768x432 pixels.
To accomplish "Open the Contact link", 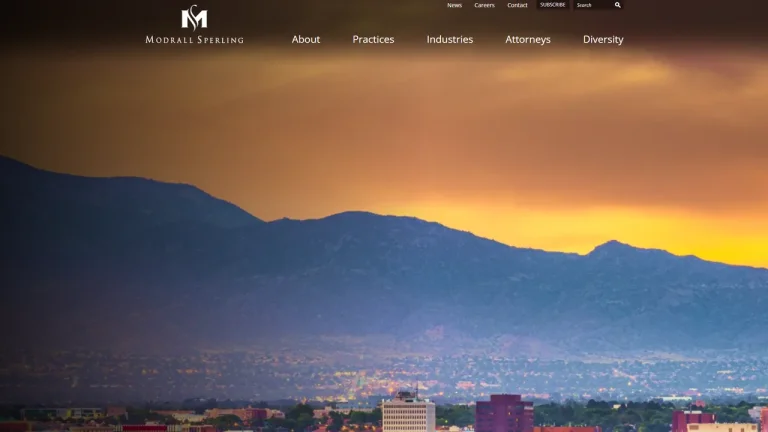I will coord(517,5).
